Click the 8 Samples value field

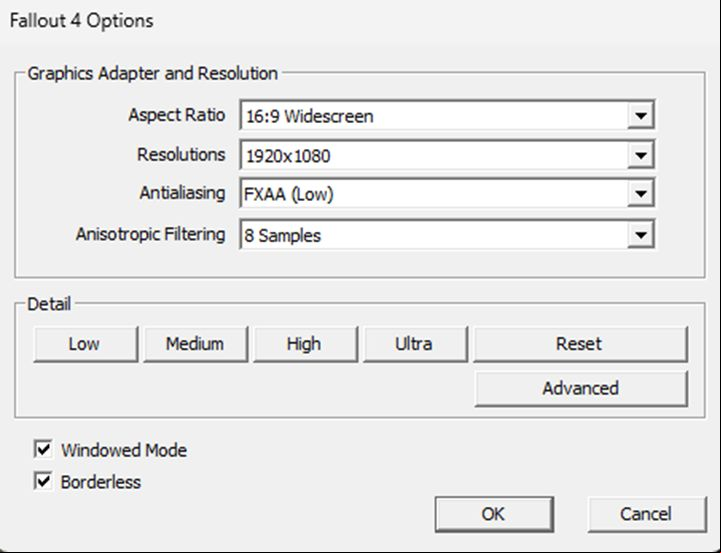click(432, 236)
